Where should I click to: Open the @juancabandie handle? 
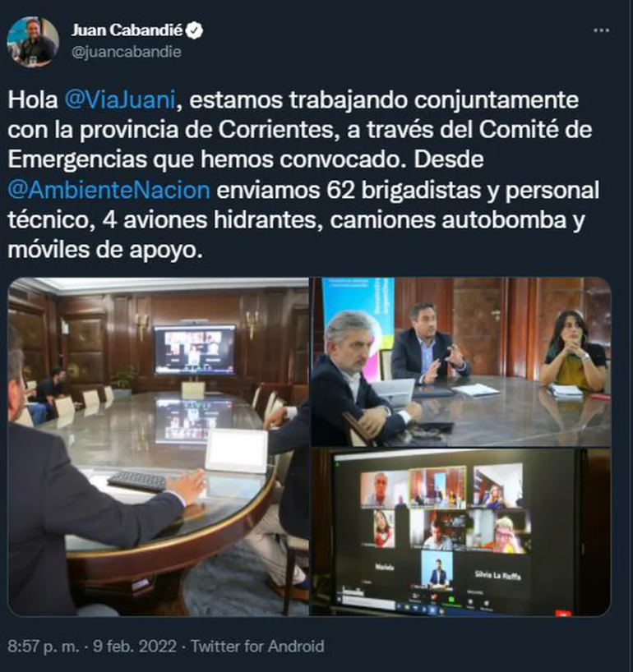pyautogui.click(x=126, y=52)
